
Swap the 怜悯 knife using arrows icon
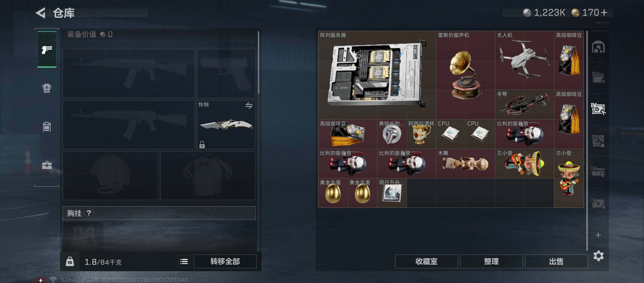pyautogui.click(x=249, y=106)
